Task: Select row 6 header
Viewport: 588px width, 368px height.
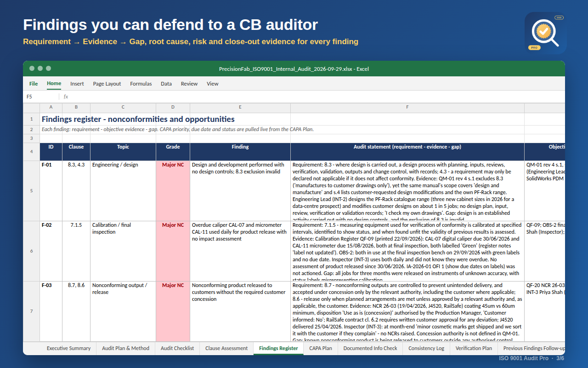Action: pyautogui.click(x=32, y=251)
